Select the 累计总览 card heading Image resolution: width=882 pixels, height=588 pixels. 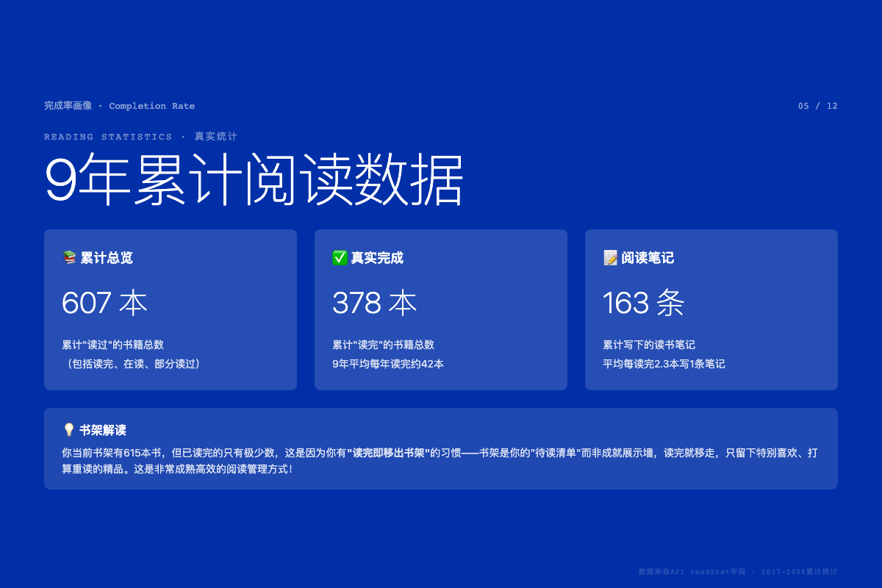[x=107, y=258]
